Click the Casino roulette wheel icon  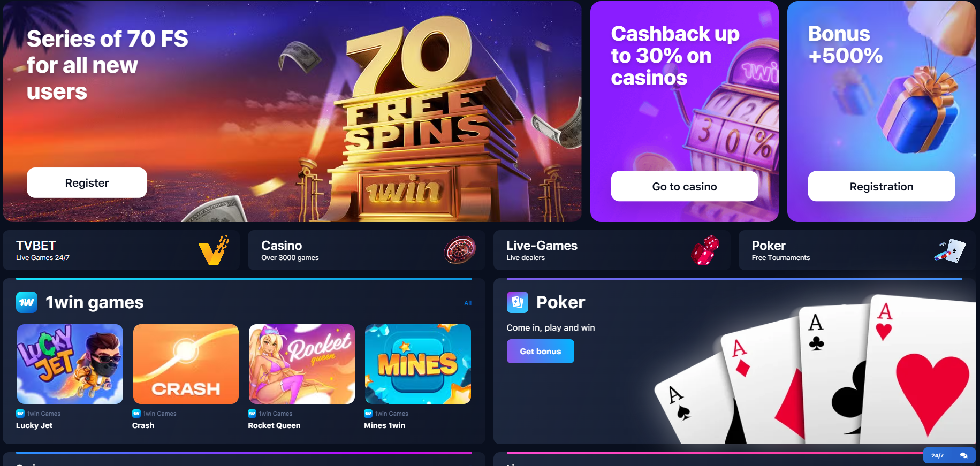[x=460, y=250]
